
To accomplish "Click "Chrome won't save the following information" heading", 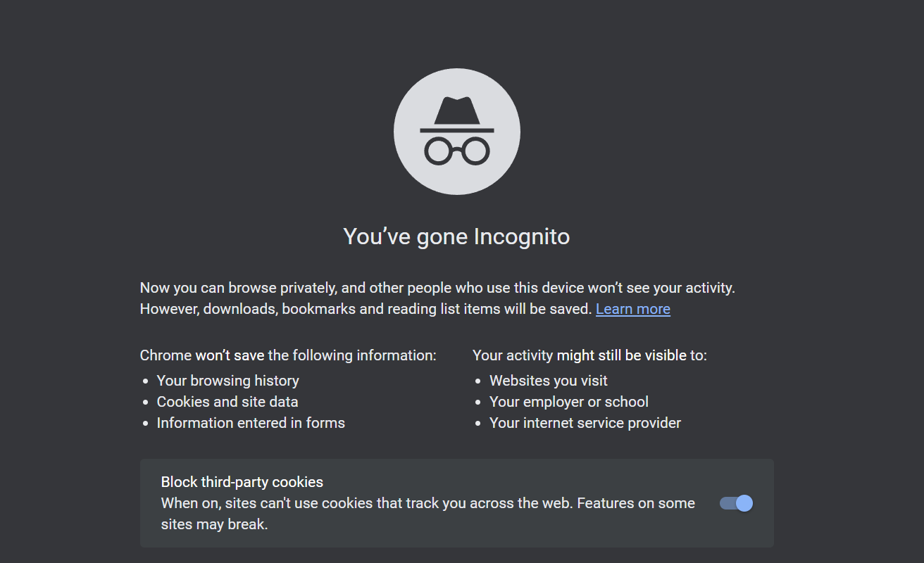I will click(x=288, y=355).
